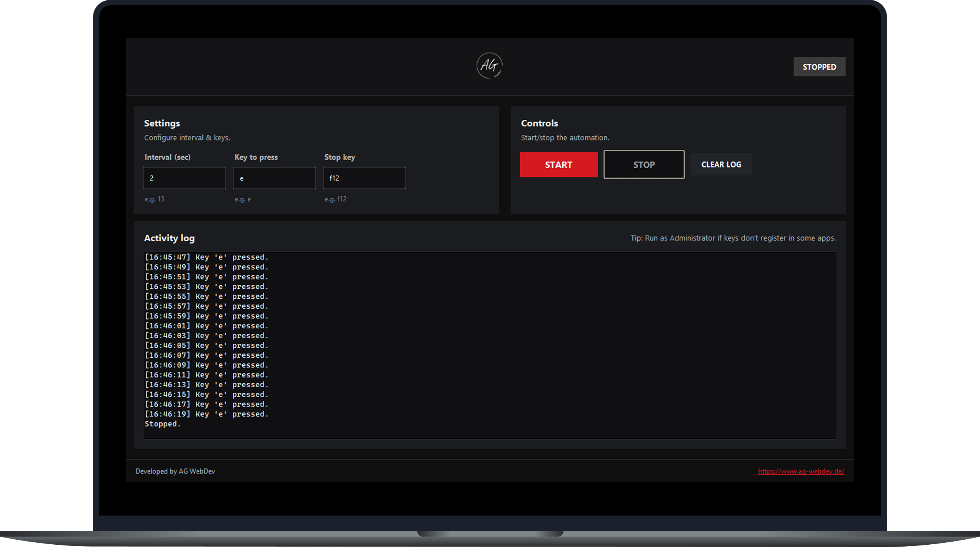
Task: Select the Key to press input field
Action: pos(274,178)
